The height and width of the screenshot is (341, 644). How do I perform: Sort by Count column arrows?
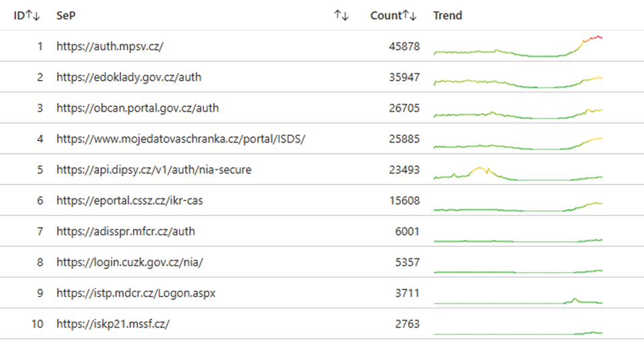coord(410,15)
